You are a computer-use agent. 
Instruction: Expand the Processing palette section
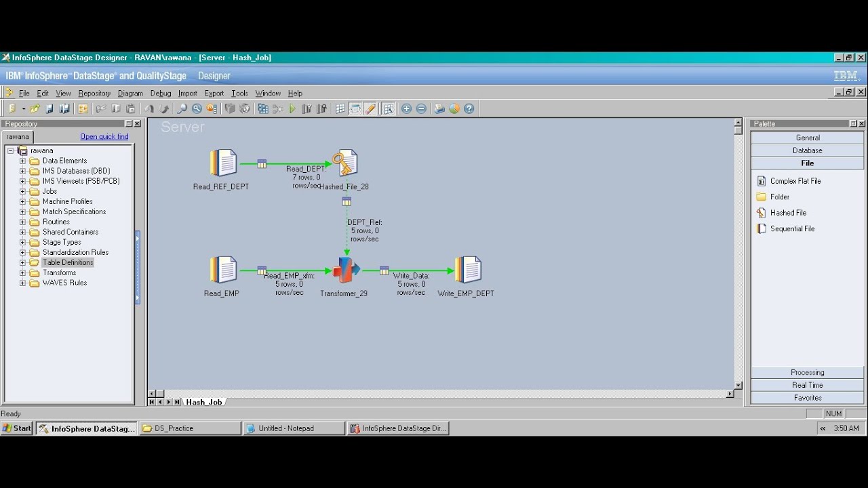(808, 372)
